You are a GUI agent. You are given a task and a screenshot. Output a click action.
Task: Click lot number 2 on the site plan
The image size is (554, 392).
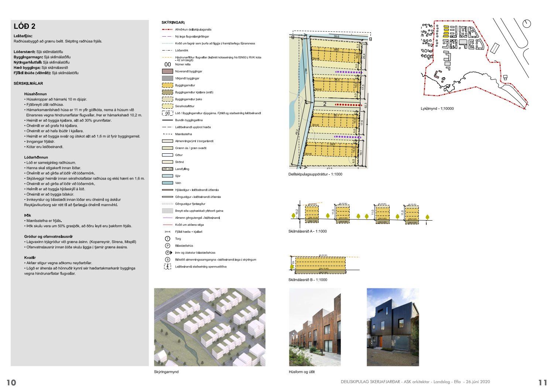325,104
